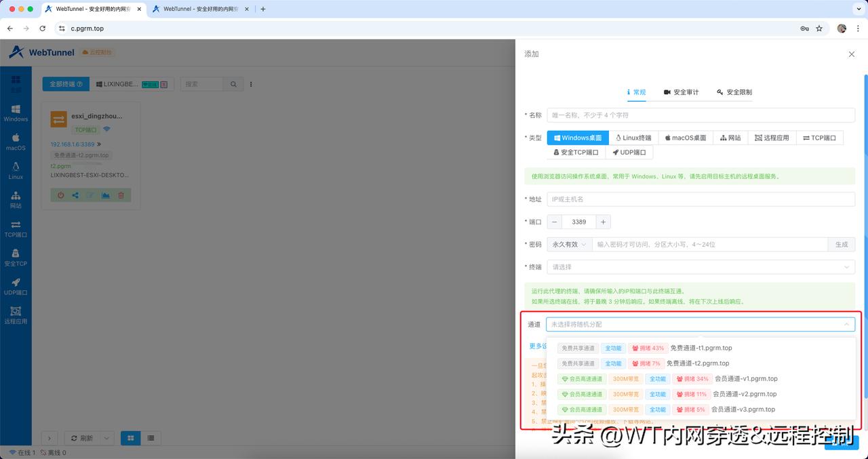Select the Windows sidebar icon
Image resolution: width=868 pixels, height=459 pixels.
15,112
